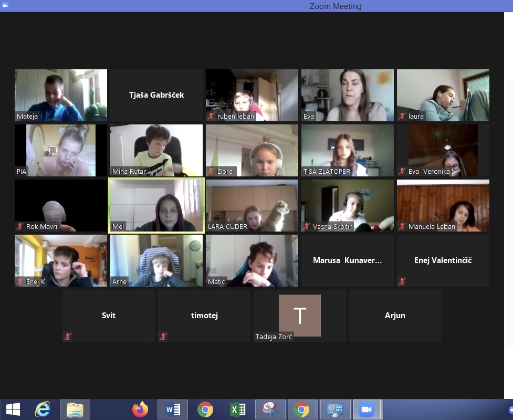Select the Marusa Kunaver participant tile

347,260
